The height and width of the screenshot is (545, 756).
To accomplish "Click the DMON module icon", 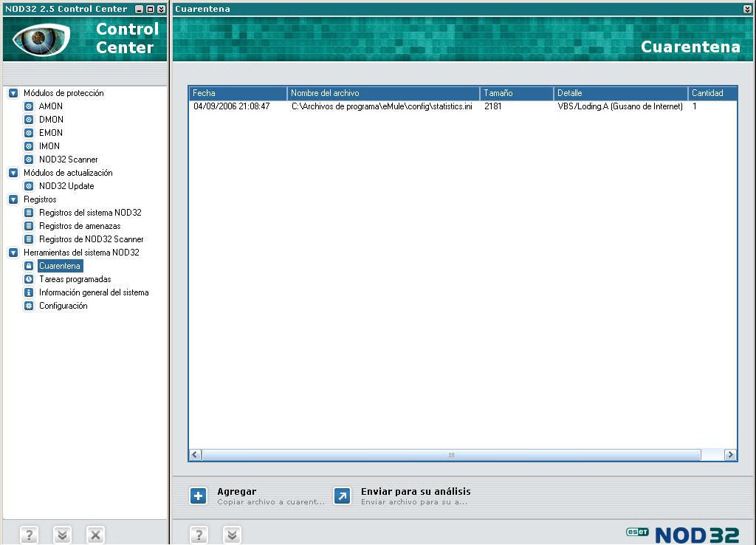I will 29,120.
